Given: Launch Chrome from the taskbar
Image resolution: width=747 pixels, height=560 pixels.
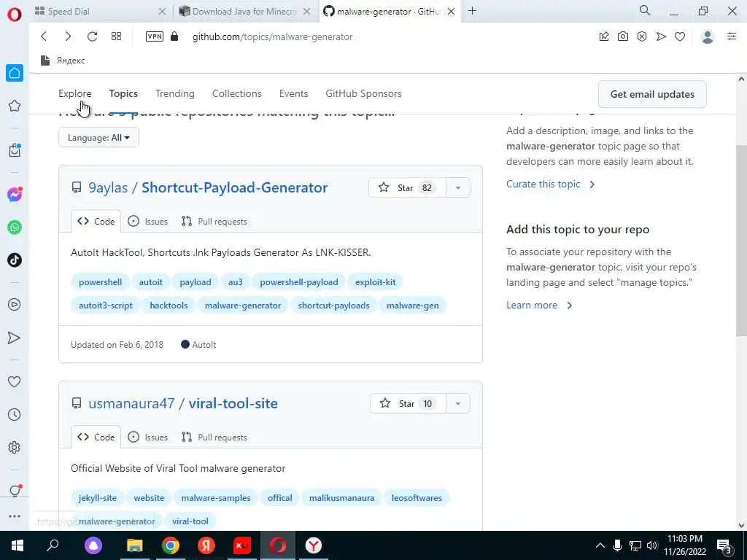Looking at the screenshot, I should click(171, 545).
